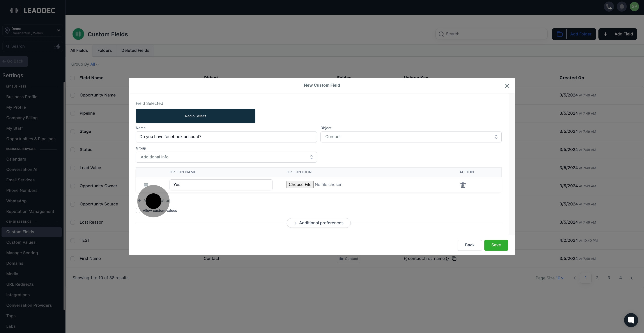644x333 pixels.
Task: Open Business Profile settings
Action: [x=22, y=97]
